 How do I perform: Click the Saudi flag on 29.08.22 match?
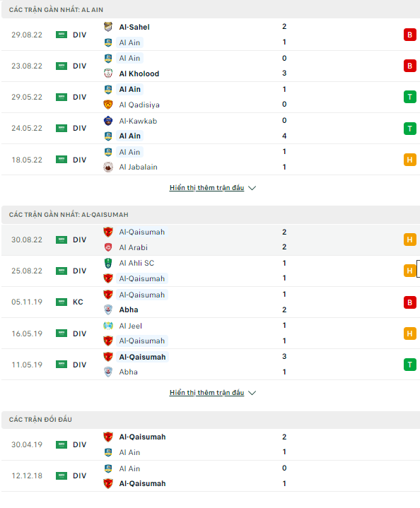[x=62, y=35]
